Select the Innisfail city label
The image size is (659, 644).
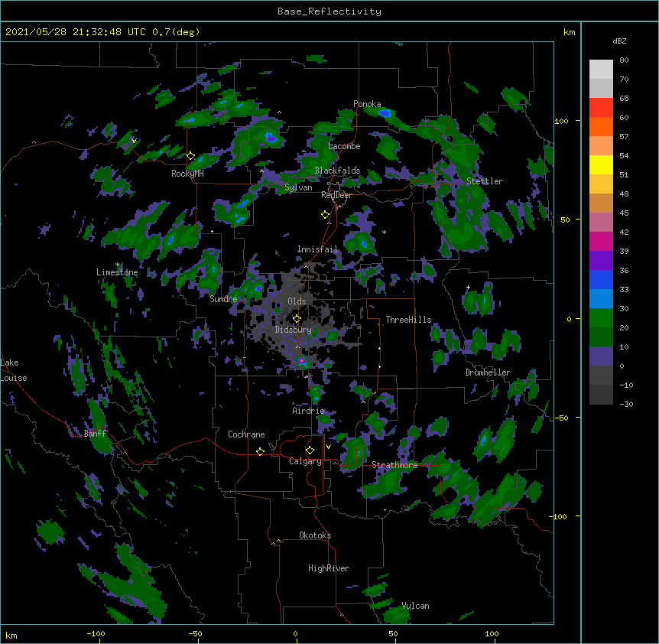(x=317, y=249)
